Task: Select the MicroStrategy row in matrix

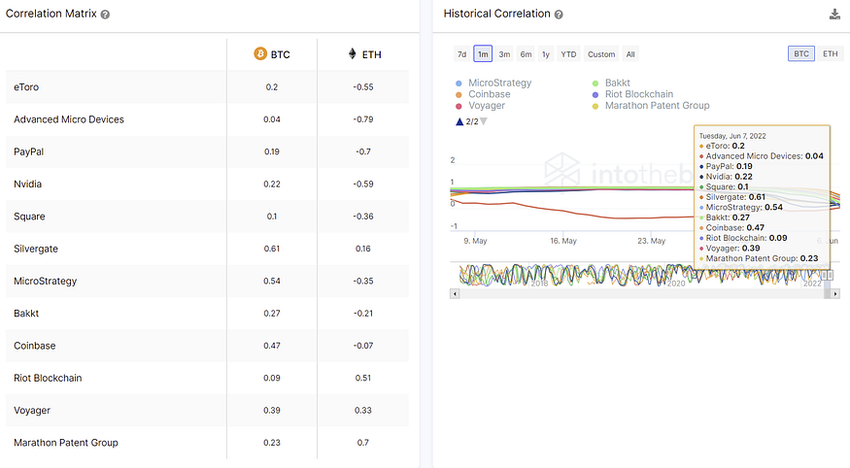Action: click(207, 281)
